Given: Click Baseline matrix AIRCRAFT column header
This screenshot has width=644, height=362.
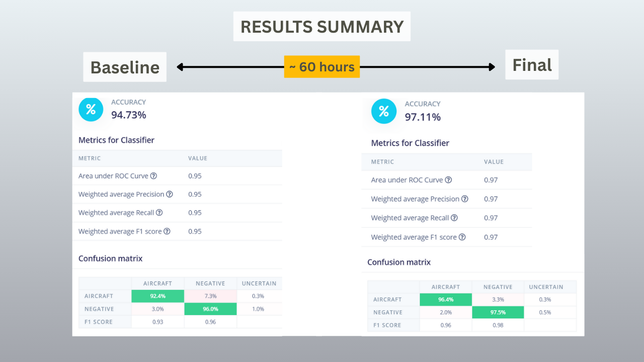Looking at the screenshot, I should tap(157, 284).
